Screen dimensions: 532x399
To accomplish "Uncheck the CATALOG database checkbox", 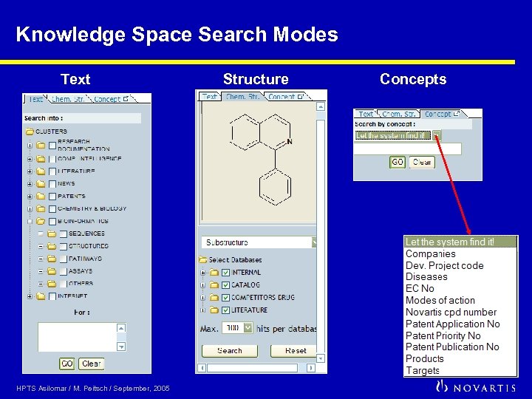I will pos(225,285).
